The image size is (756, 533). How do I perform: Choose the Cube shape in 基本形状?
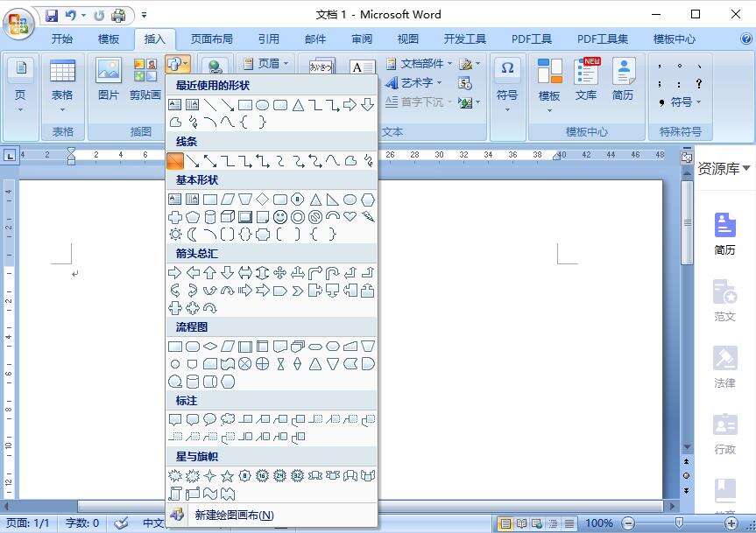point(228,217)
